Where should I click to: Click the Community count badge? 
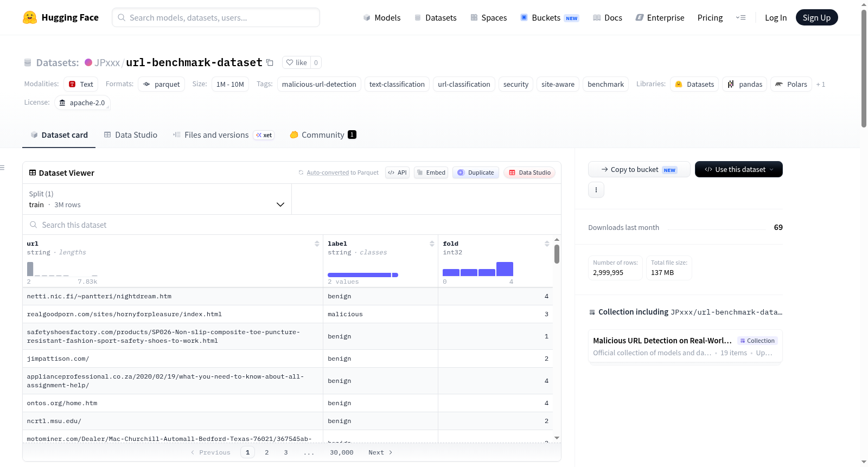[x=352, y=135]
